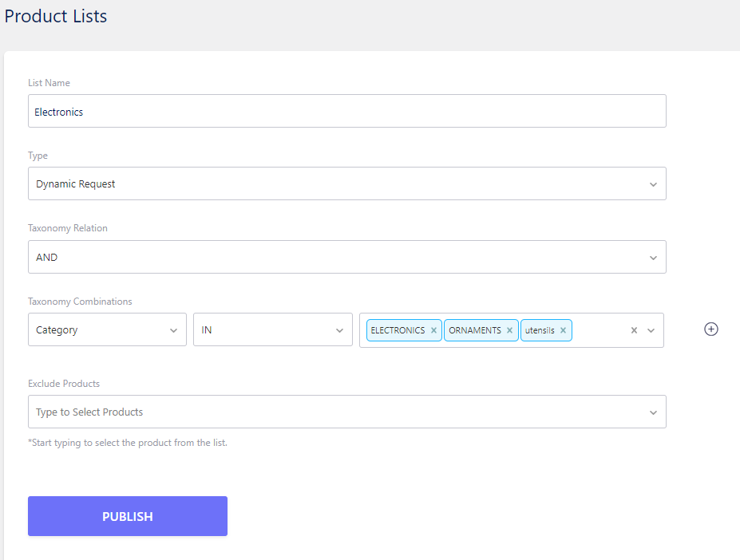
Task: Open the Type dropdown showing Dynamic Request
Action: (347, 183)
